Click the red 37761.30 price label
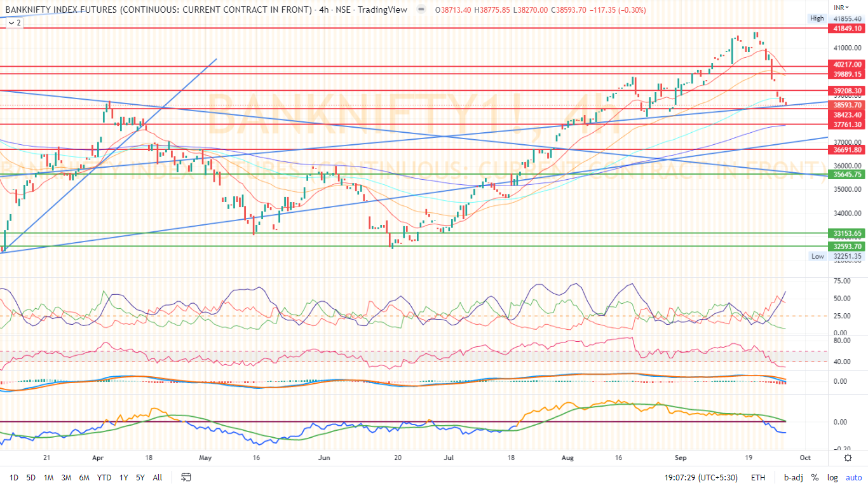868x488 pixels. click(846, 125)
